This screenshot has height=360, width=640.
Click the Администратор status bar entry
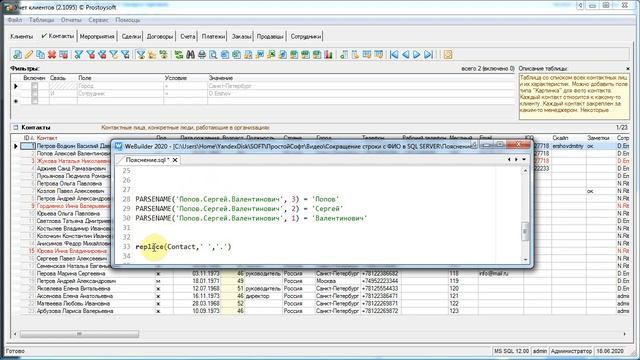tap(571, 351)
